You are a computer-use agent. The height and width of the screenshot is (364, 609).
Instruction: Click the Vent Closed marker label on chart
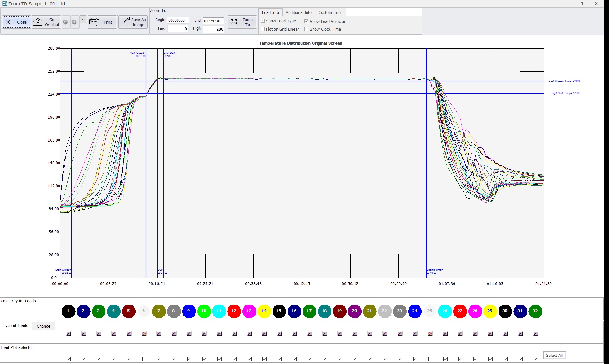pos(138,54)
